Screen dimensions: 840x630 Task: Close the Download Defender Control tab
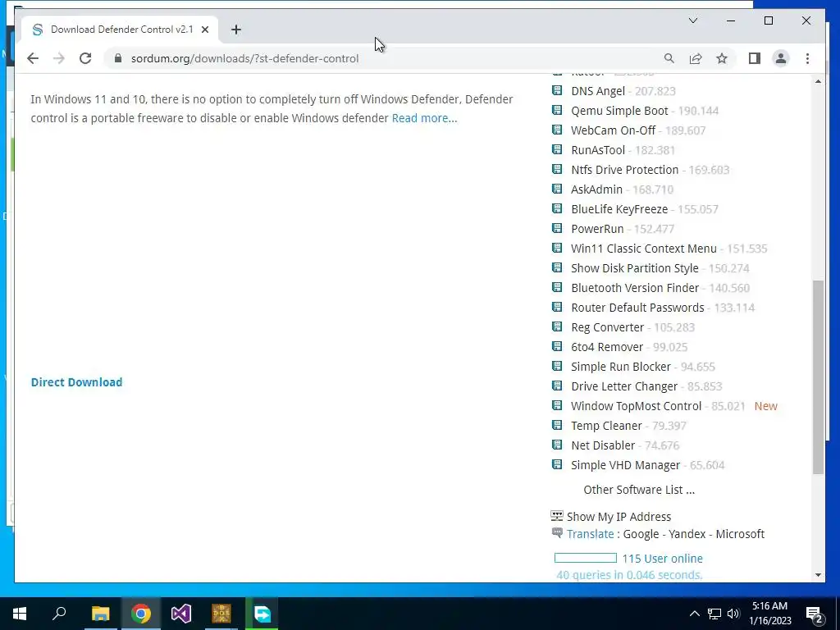click(204, 30)
